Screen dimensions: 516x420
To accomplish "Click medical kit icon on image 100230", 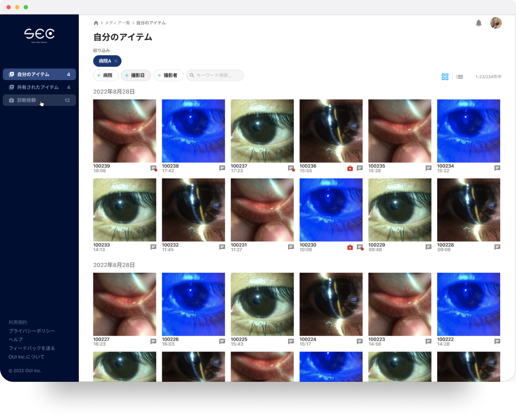I will coord(350,247).
